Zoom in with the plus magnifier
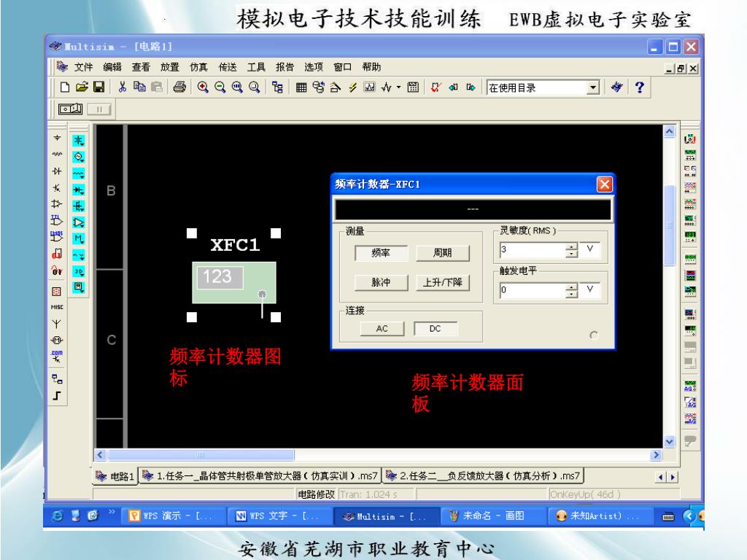This screenshot has height=560, width=747. point(203,87)
